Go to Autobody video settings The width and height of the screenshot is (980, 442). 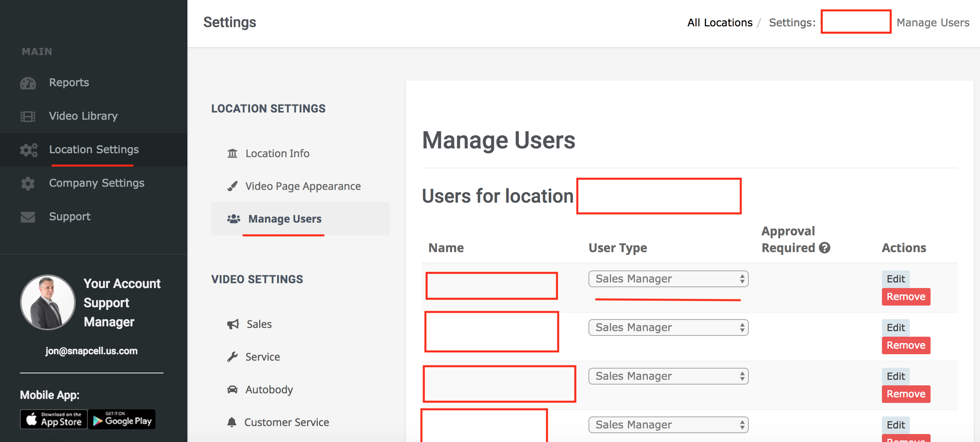pos(269,390)
